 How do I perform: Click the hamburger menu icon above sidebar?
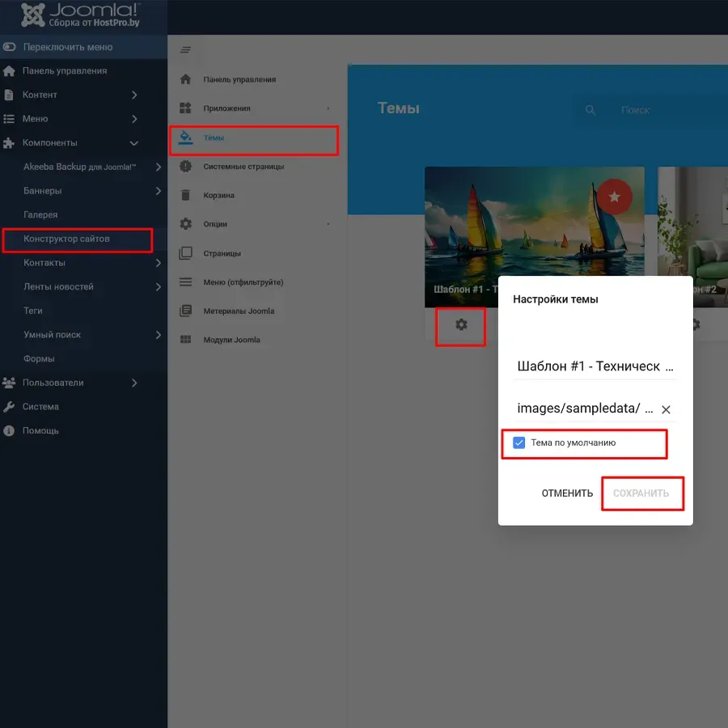click(186, 50)
